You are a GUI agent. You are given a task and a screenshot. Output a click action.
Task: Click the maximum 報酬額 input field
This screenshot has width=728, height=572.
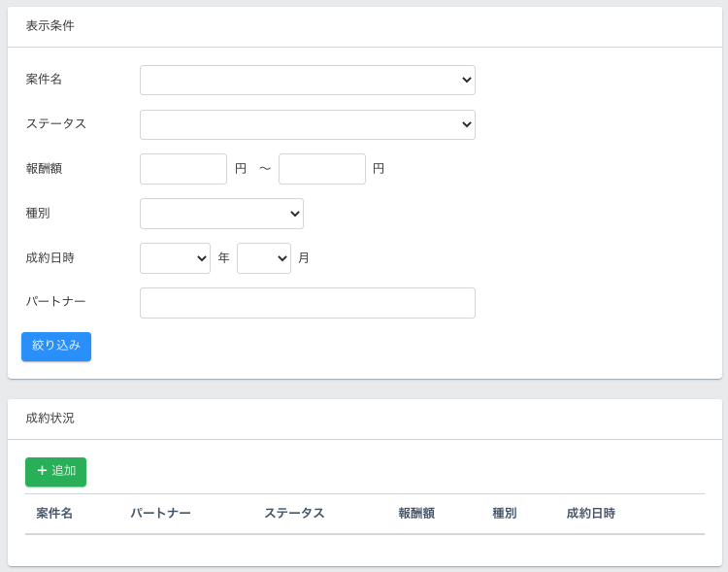click(322, 169)
